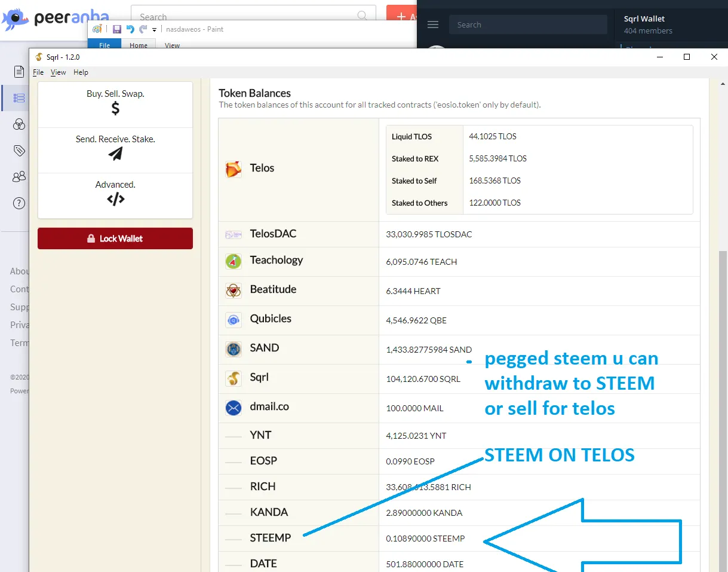Open the Buy. Sell. Swap. dollar icon
This screenshot has height=572, width=728.
tap(115, 108)
